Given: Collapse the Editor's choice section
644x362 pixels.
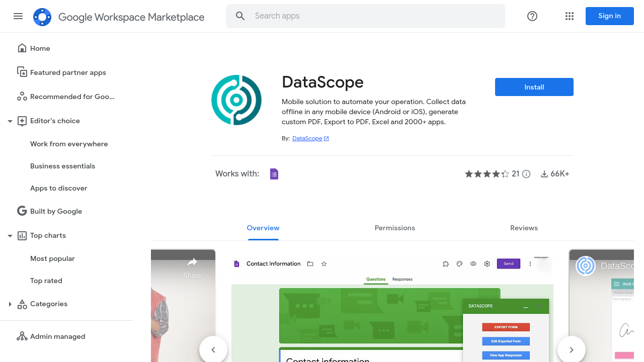Looking at the screenshot, I should pos(10,121).
